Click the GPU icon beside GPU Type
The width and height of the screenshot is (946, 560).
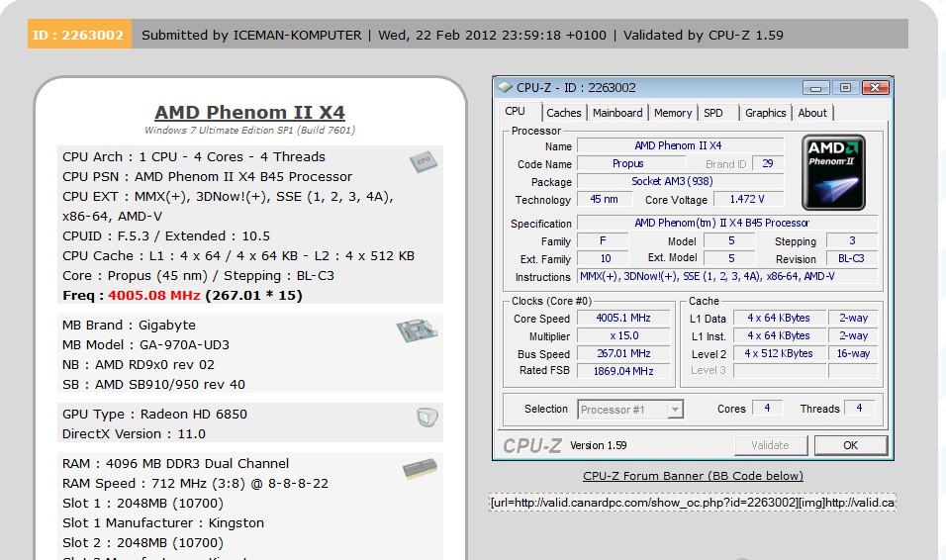click(x=427, y=417)
